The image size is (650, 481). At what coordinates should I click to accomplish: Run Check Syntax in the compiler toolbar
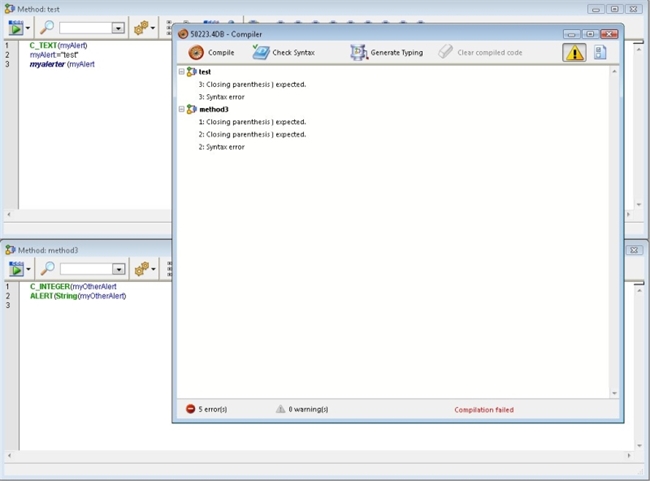(284, 52)
